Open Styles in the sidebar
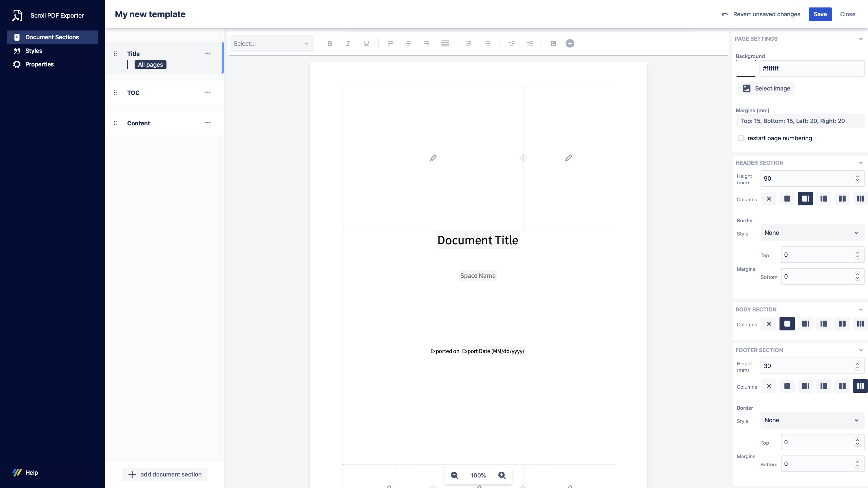Screen dimensions: 868x488 (34, 51)
